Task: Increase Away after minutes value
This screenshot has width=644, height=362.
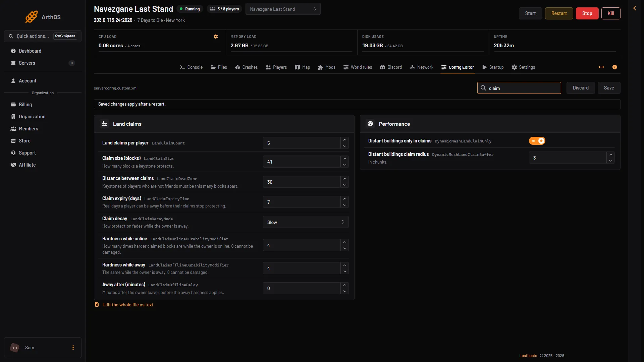Action: point(344,285)
